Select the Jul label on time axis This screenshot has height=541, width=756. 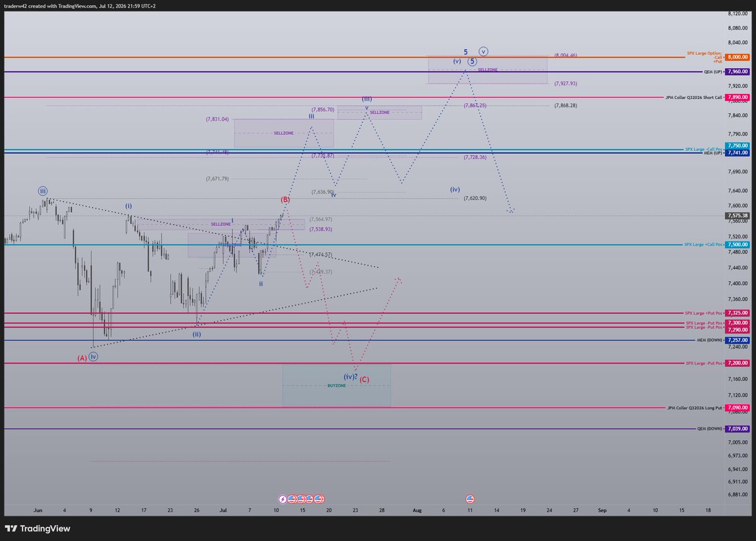point(223,510)
